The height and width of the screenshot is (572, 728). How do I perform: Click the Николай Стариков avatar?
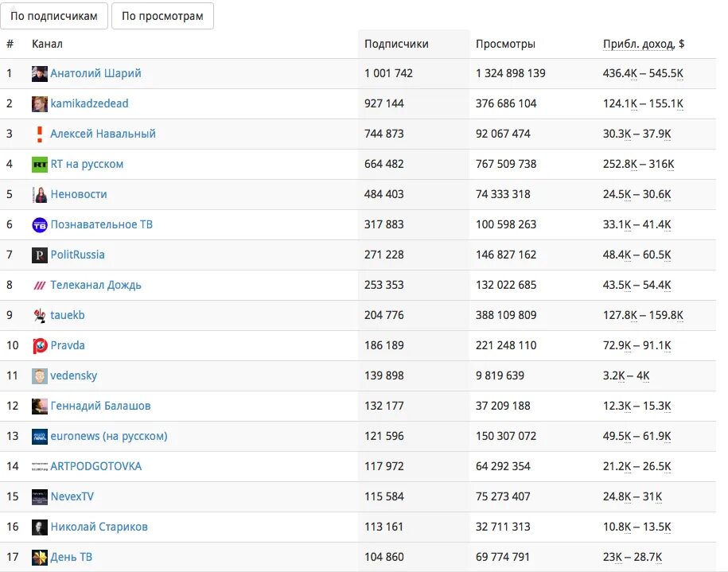(40, 527)
